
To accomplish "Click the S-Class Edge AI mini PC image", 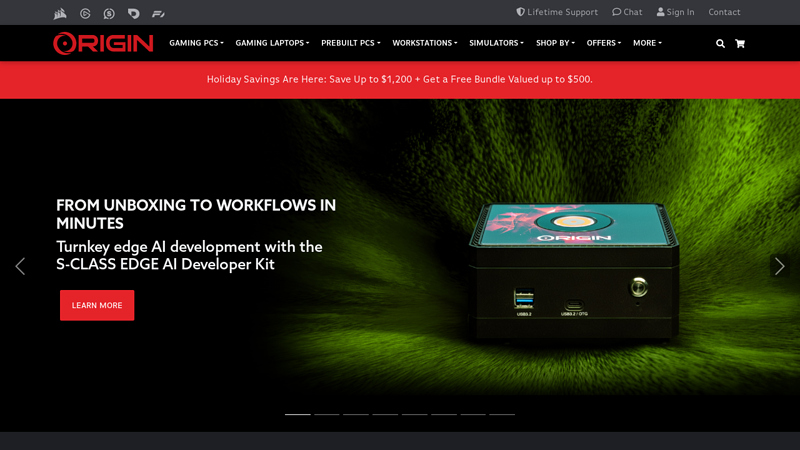I will pyautogui.click(x=574, y=271).
